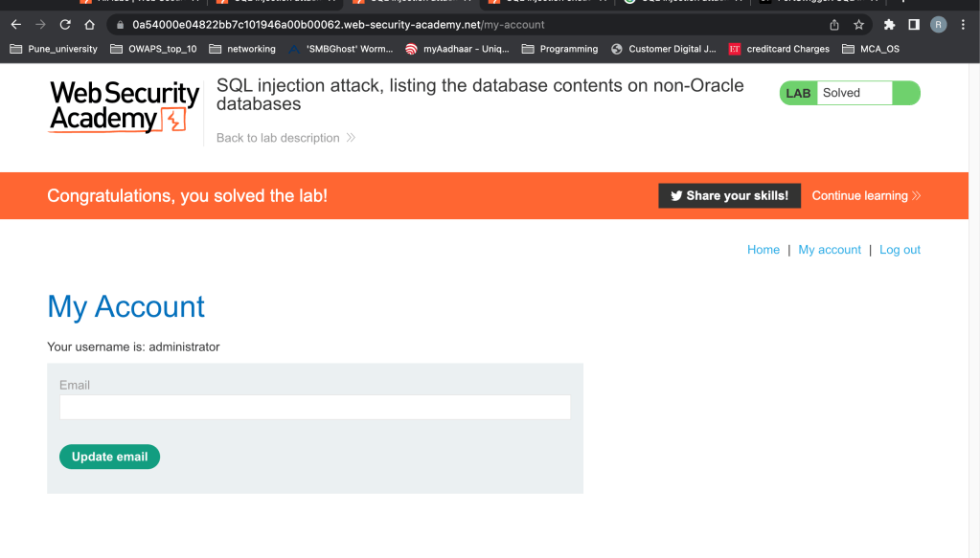This screenshot has height=558, width=980.
Task: Open the Pune_university bookmarks folder
Action: tap(55, 49)
